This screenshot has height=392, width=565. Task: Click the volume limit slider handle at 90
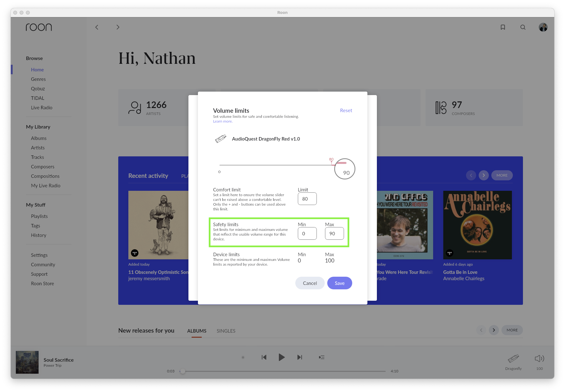click(345, 169)
